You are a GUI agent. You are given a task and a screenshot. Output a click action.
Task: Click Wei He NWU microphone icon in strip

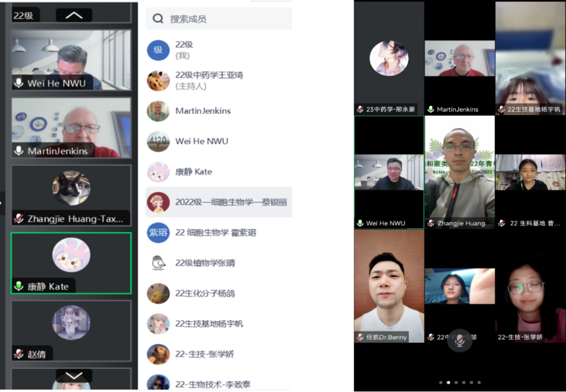click(x=19, y=83)
